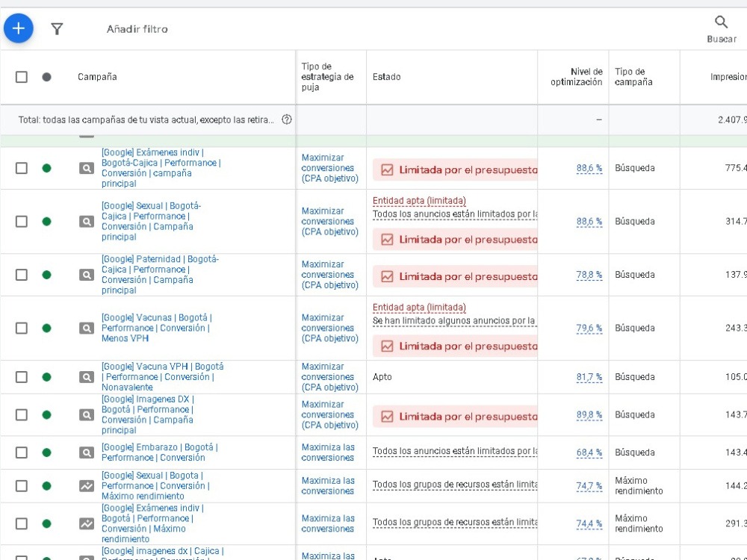Click the Buscar search magnifier icon
The image size is (747, 560).
coord(721,22)
